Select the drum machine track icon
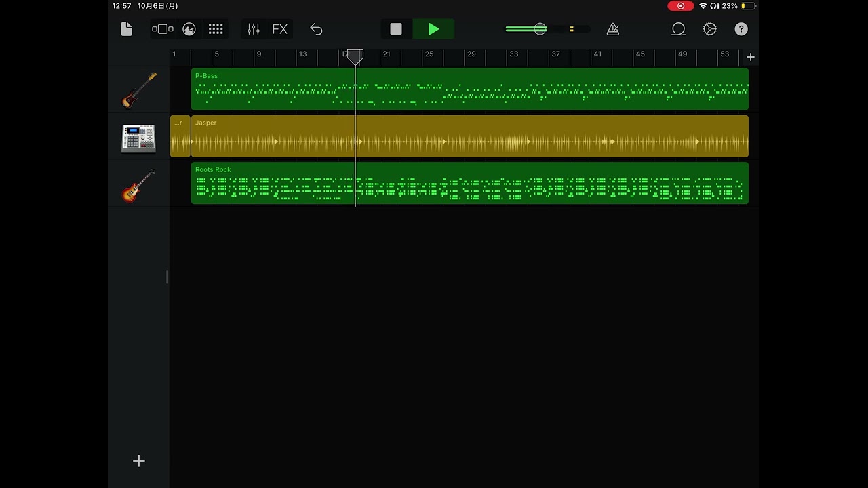Image resolution: width=868 pixels, height=488 pixels. pyautogui.click(x=139, y=138)
